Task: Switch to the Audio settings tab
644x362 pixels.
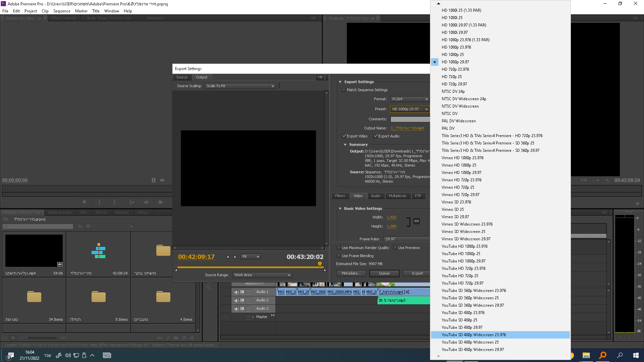Action: click(375, 196)
